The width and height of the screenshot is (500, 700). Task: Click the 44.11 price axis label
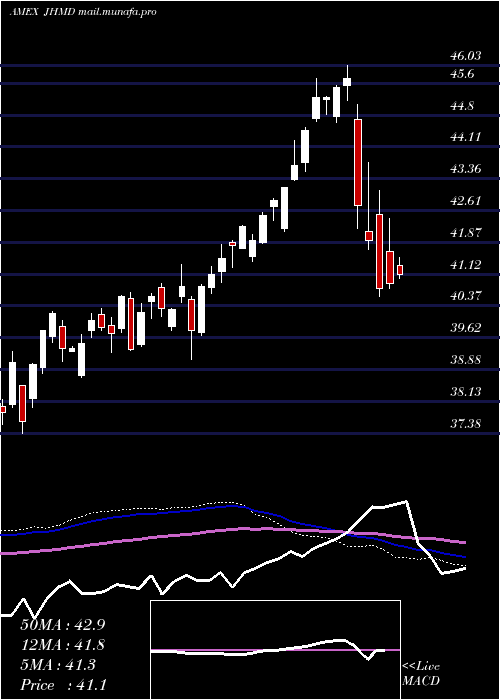[x=466, y=137]
